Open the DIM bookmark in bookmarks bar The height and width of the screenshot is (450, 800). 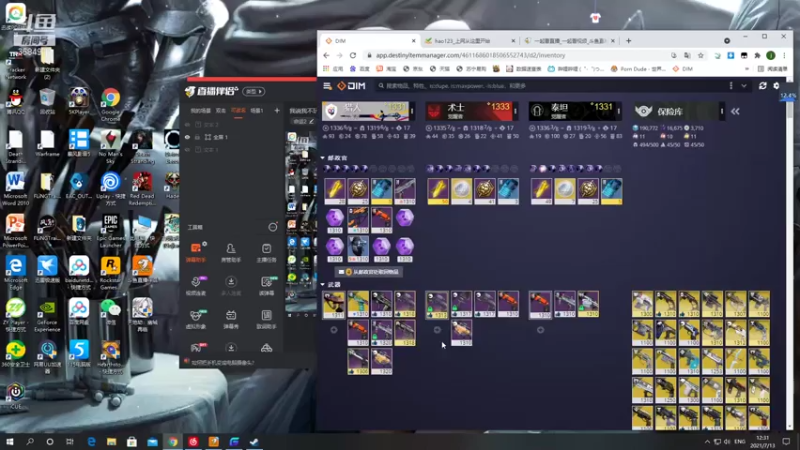click(x=683, y=68)
